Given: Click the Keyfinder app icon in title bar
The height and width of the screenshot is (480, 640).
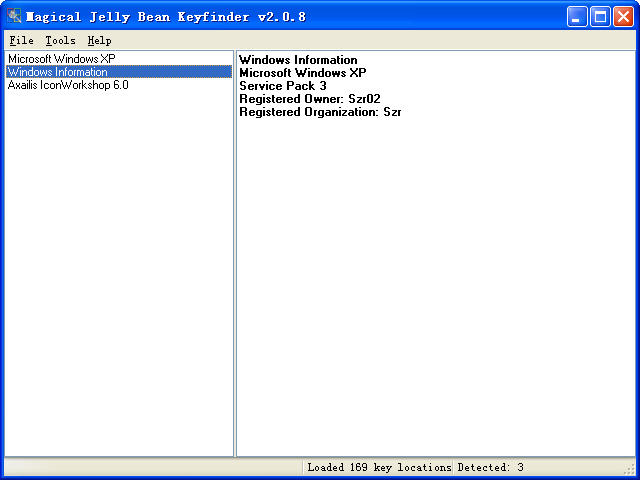Looking at the screenshot, I should coord(14,16).
